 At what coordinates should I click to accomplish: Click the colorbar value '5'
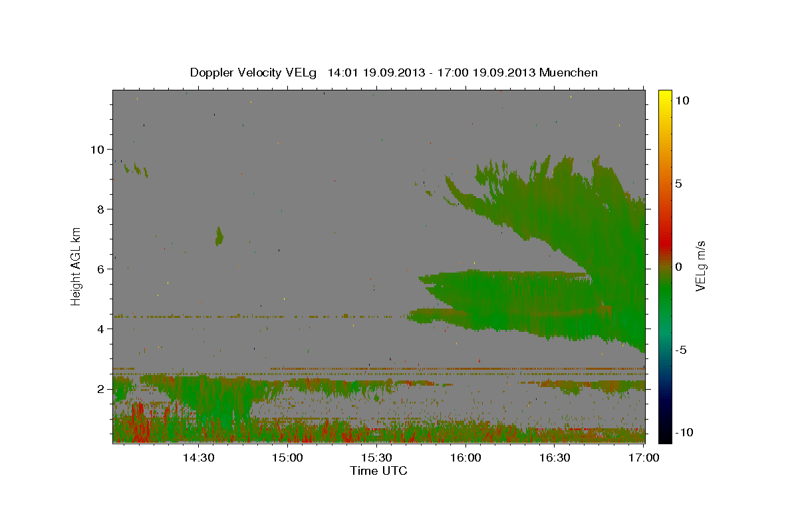click(x=678, y=184)
